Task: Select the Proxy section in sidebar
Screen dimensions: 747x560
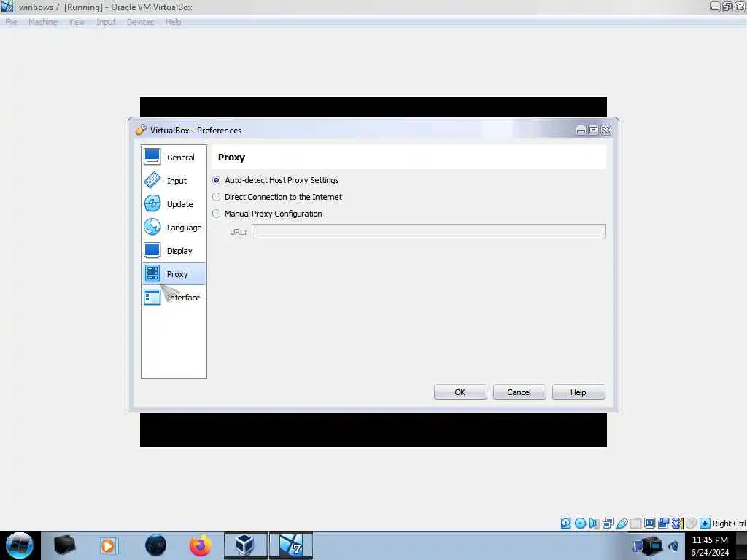Action: pos(174,274)
